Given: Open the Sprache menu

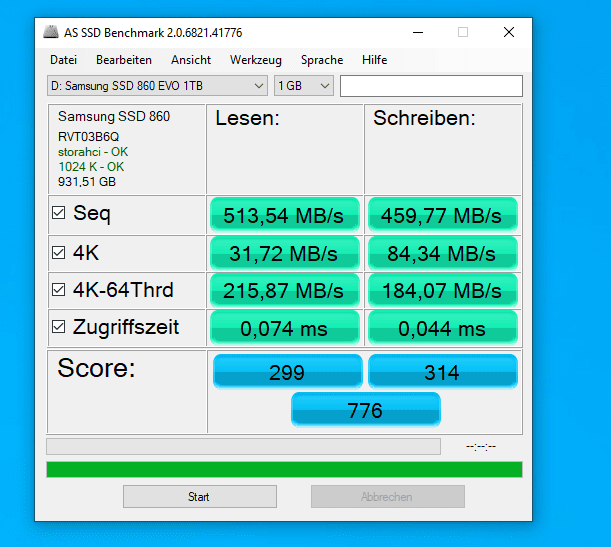Looking at the screenshot, I should [322, 60].
